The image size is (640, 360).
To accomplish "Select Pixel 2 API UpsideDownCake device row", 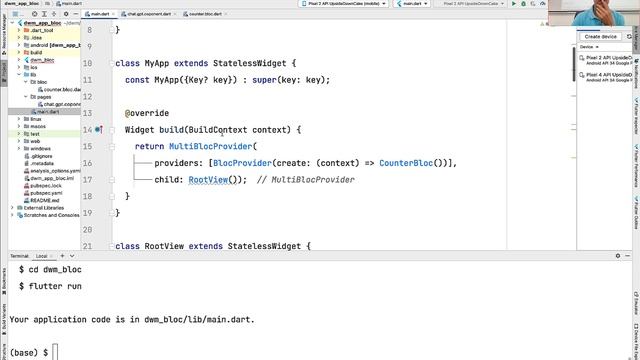I will coord(606,60).
